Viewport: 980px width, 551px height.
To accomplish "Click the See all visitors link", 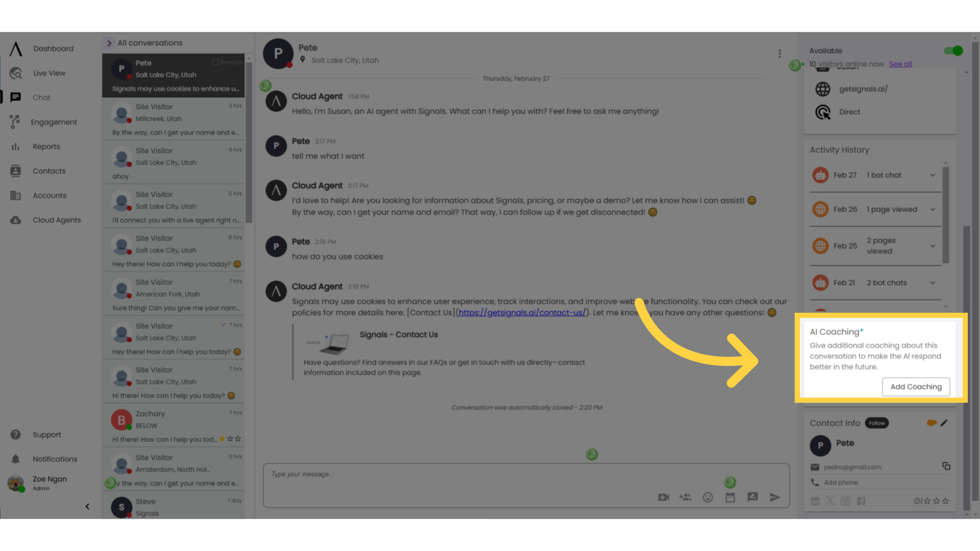I will tap(900, 64).
